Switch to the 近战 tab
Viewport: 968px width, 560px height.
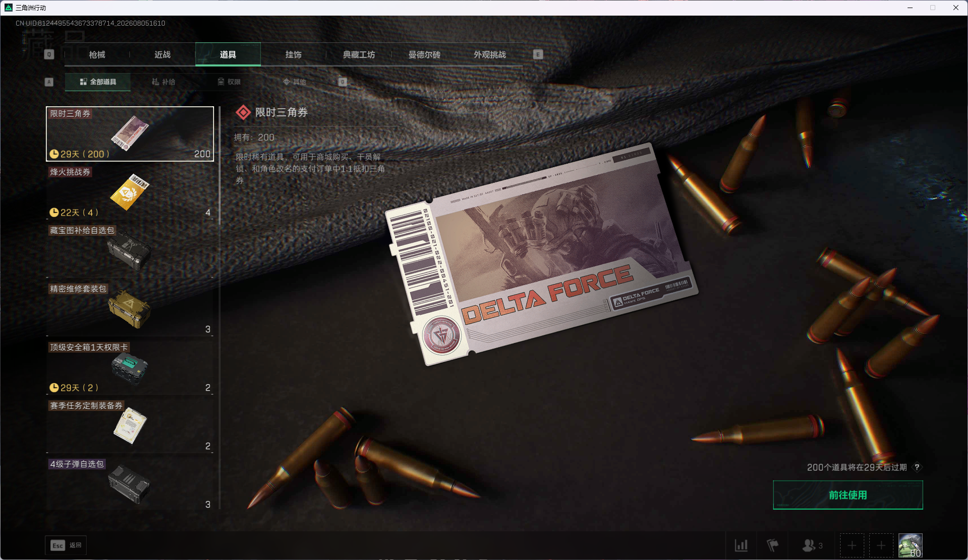163,54
